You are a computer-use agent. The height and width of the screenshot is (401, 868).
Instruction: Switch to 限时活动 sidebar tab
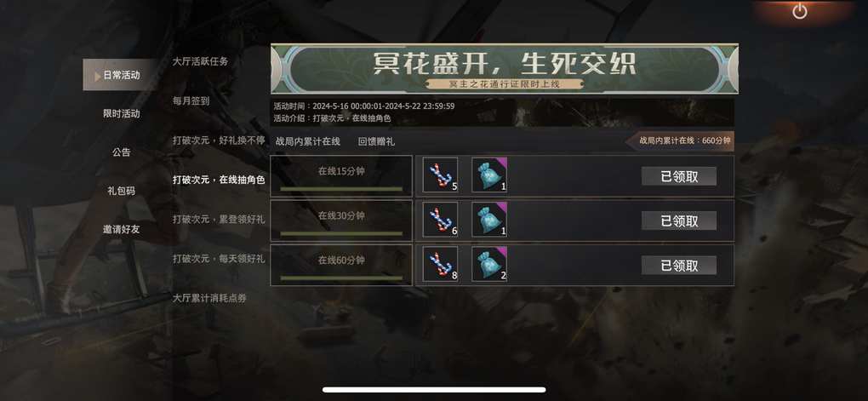(121, 113)
